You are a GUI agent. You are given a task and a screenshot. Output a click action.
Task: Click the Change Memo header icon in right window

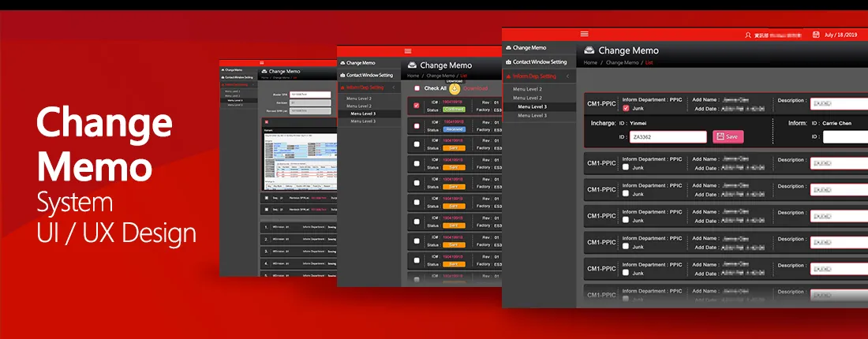pos(589,50)
